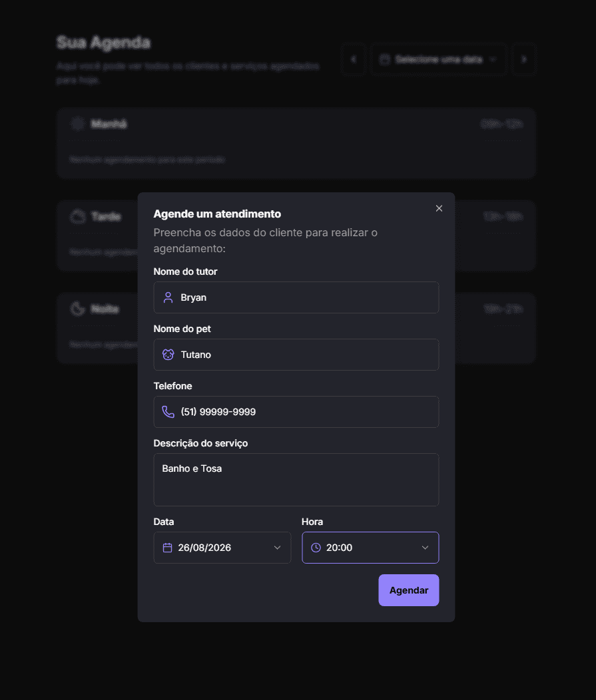The height and width of the screenshot is (700, 596).
Task: Click the blurred previous day arrow button
Action: pos(354,59)
